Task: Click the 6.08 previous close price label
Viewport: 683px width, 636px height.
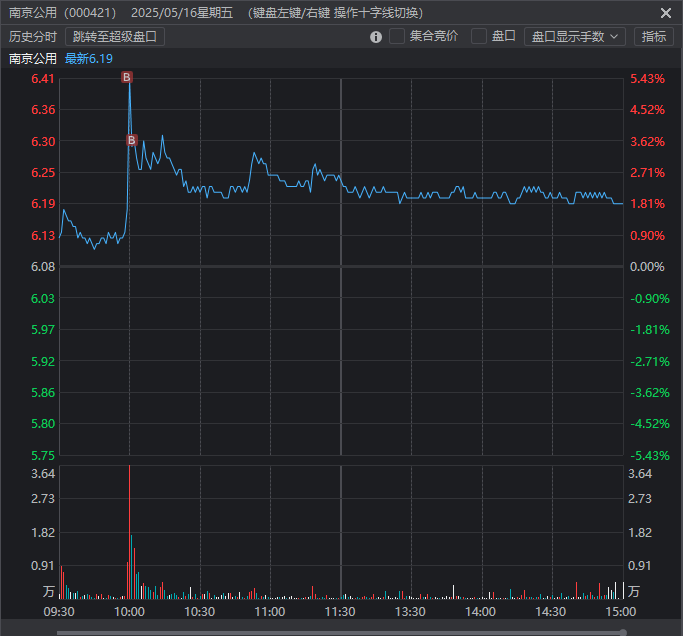Action: coord(43,267)
